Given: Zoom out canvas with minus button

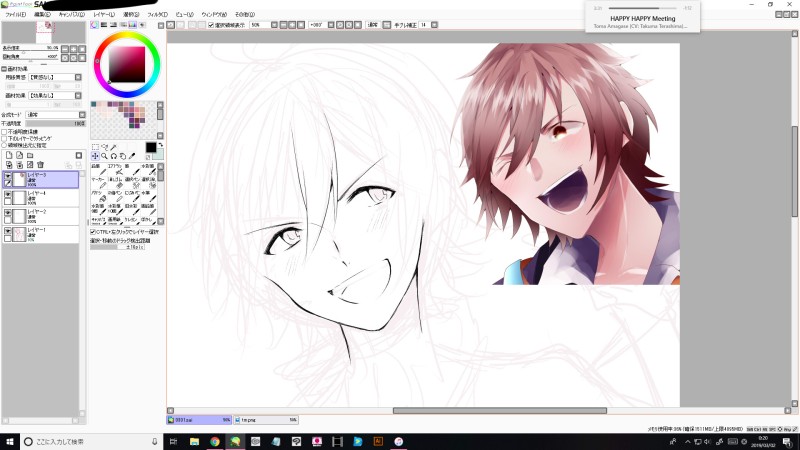Looking at the screenshot, I should click(283, 24).
